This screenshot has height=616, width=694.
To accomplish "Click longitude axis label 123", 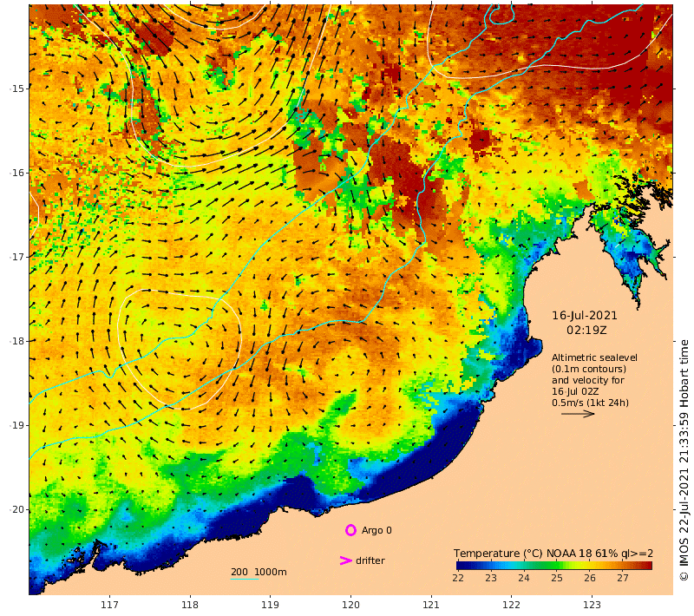I will pyautogui.click(x=592, y=605).
